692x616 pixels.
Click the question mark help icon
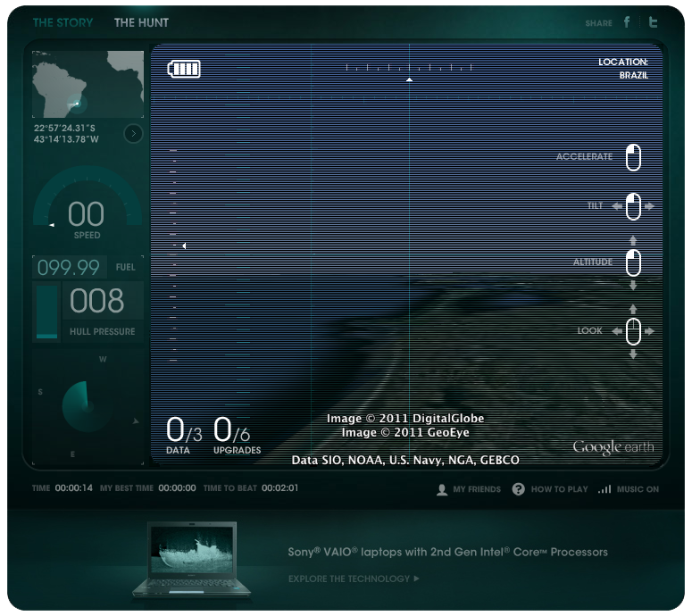pyautogui.click(x=519, y=489)
